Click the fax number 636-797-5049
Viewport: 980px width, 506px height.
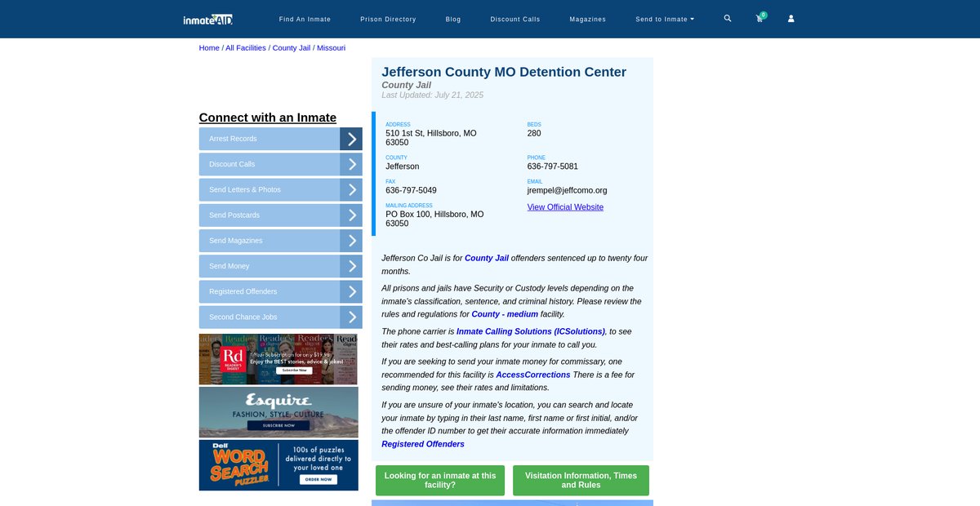pos(411,190)
